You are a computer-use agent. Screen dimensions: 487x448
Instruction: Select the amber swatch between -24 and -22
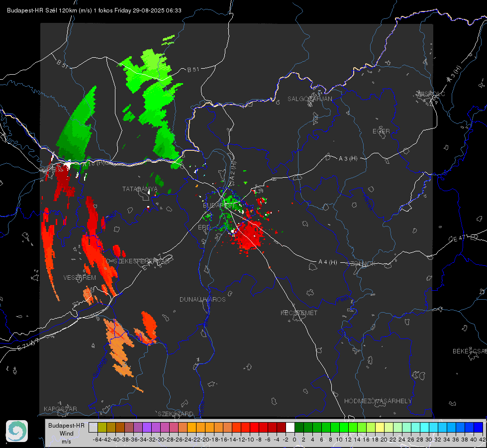coord(192,427)
